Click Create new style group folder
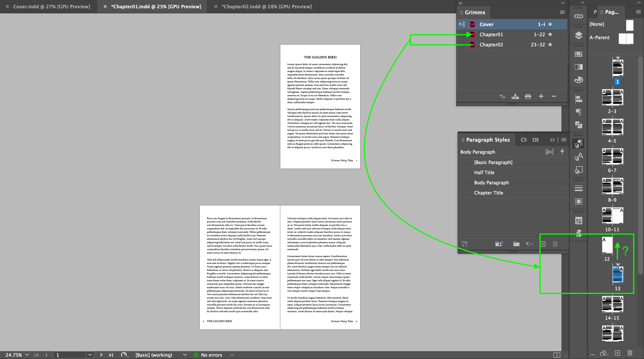 (x=516, y=244)
